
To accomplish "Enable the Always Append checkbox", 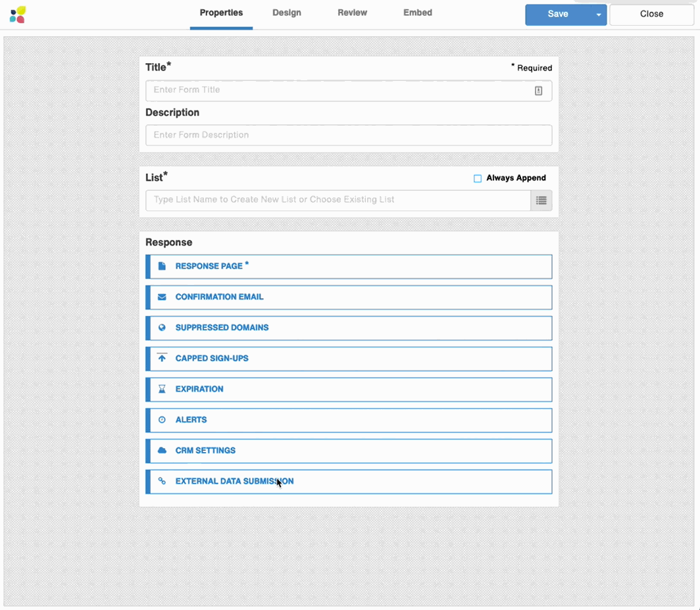I will [x=477, y=178].
